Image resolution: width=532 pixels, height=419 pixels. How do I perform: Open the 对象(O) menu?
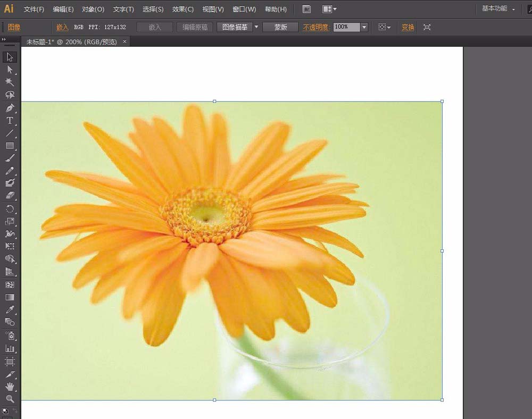click(x=93, y=9)
